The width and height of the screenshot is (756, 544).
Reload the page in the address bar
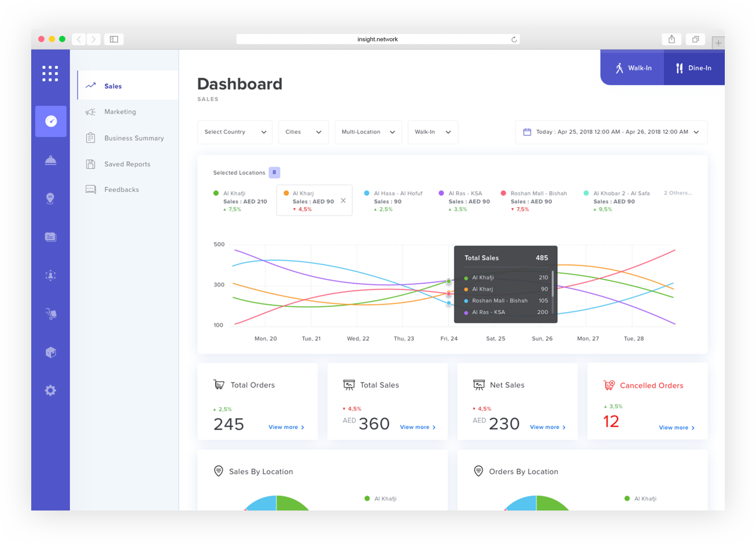(x=513, y=39)
